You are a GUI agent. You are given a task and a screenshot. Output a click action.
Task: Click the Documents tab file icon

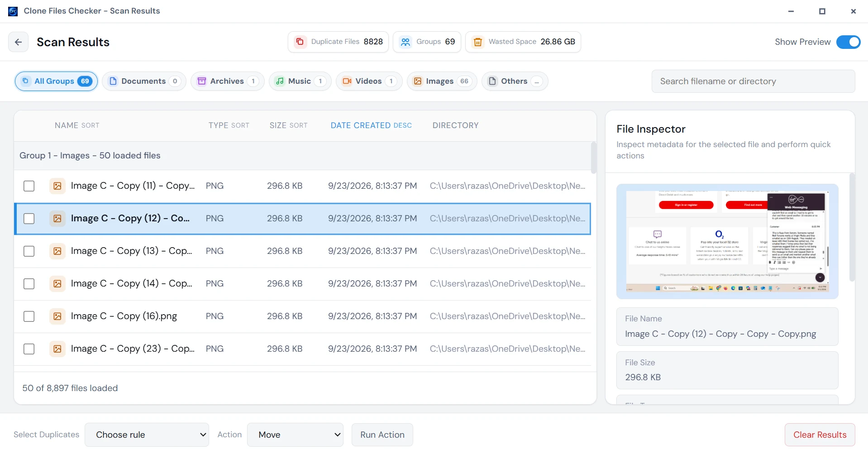113,81
